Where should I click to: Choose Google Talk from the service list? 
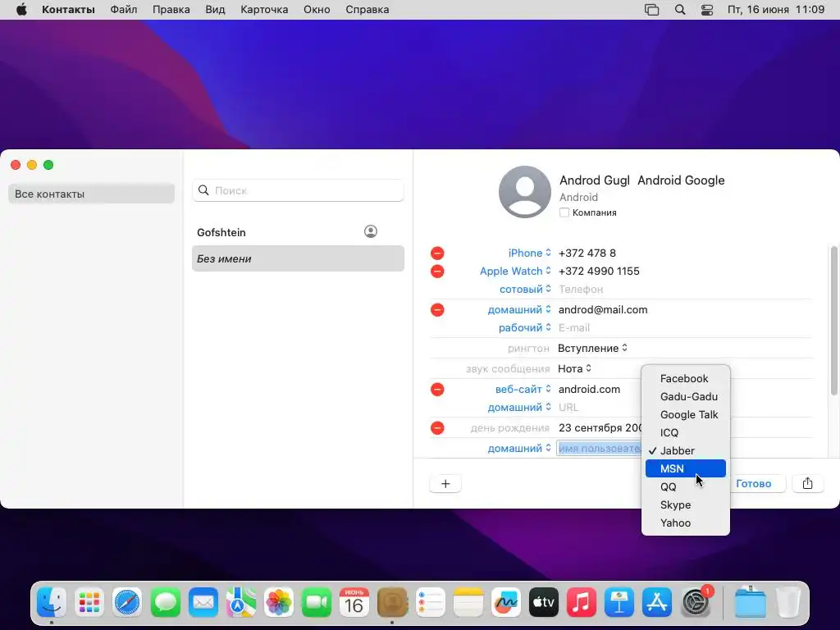tap(686, 414)
